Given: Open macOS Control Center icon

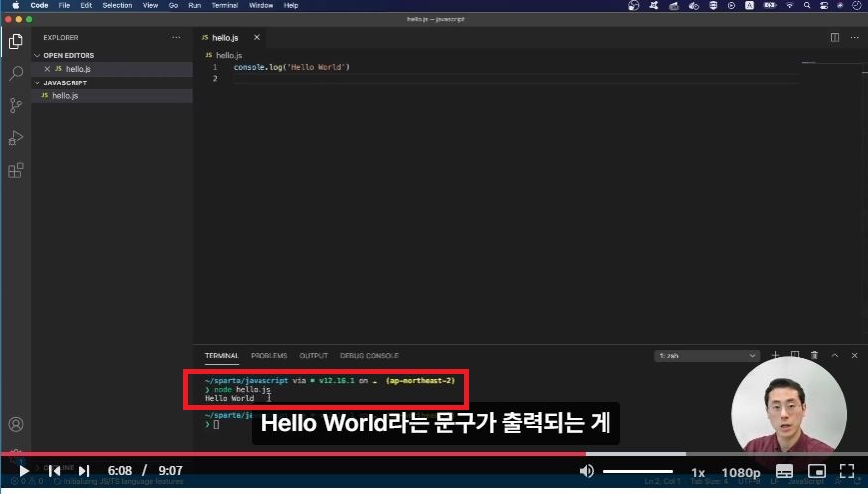Looking at the screenshot, I should (x=824, y=6).
